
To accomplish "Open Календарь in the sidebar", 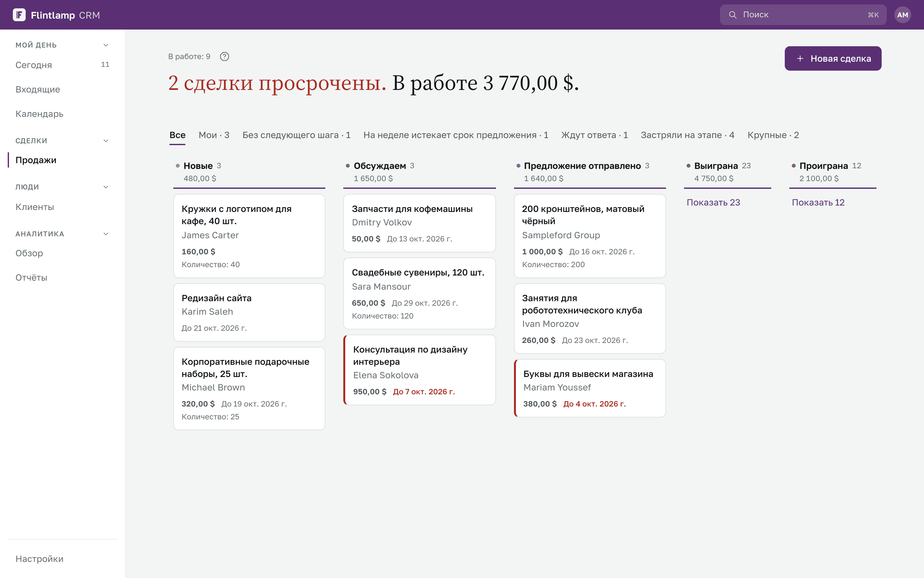I will point(63,114).
